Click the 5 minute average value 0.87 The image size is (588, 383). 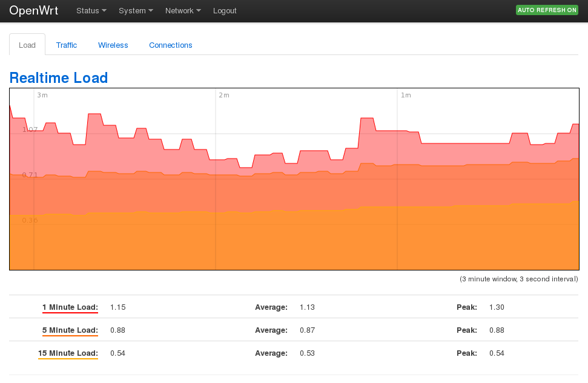(x=307, y=330)
